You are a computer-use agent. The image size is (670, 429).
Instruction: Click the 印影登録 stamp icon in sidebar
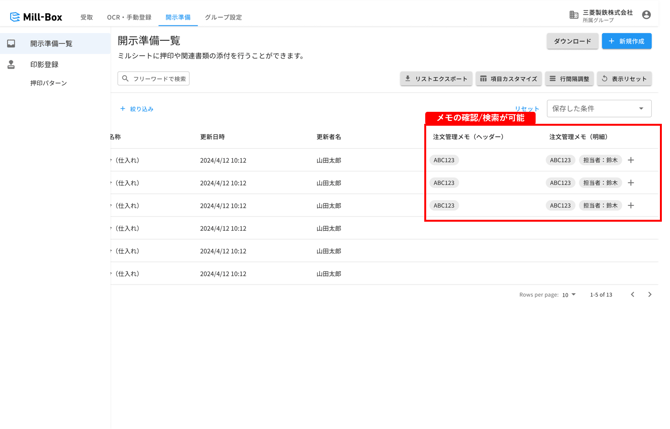pos(11,65)
